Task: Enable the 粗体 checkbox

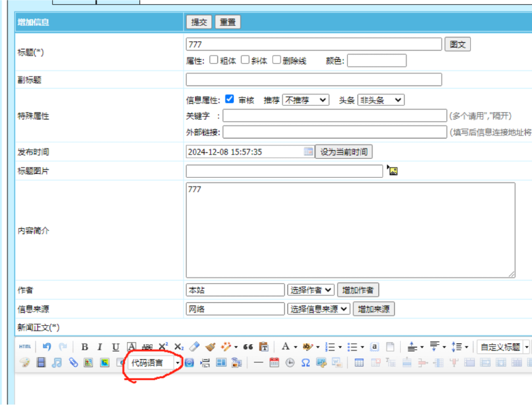Action: click(214, 60)
